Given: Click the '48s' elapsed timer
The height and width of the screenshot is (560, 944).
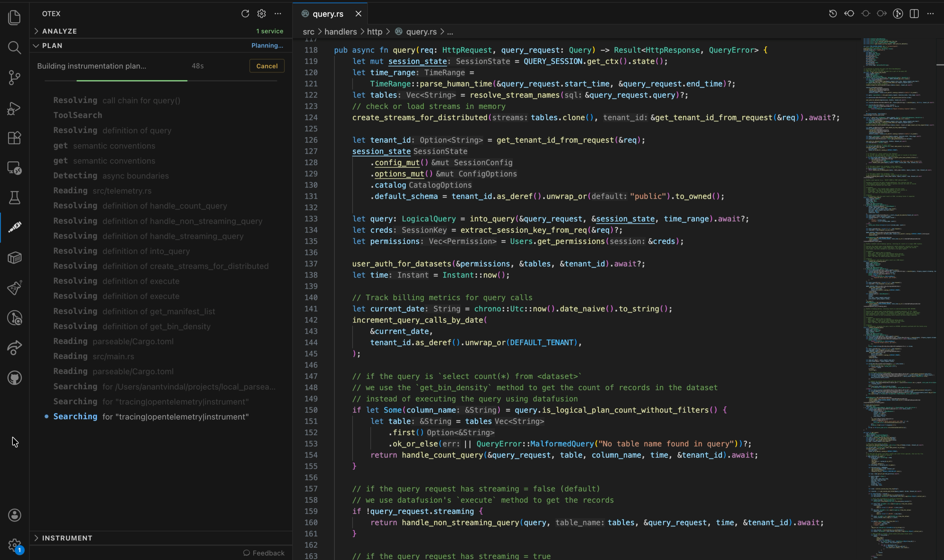Looking at the screenshot, I should pyautogui.click(x=198, y=66).
